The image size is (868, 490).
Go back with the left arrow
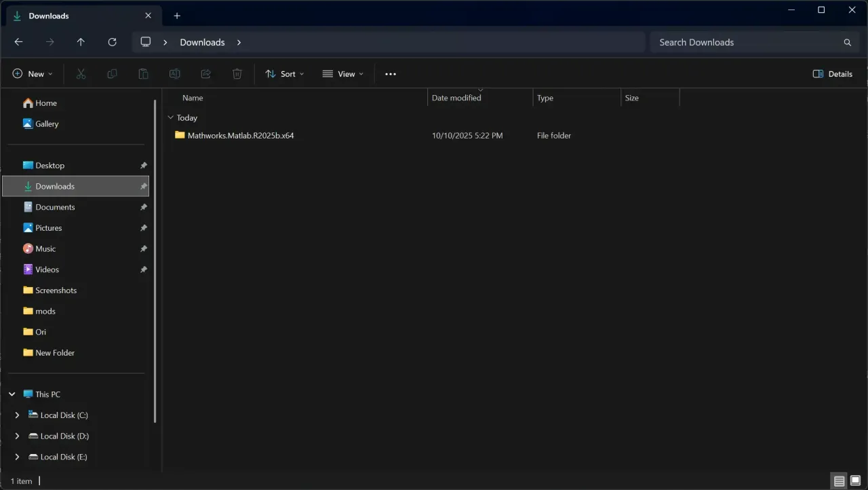pos(18,42)
